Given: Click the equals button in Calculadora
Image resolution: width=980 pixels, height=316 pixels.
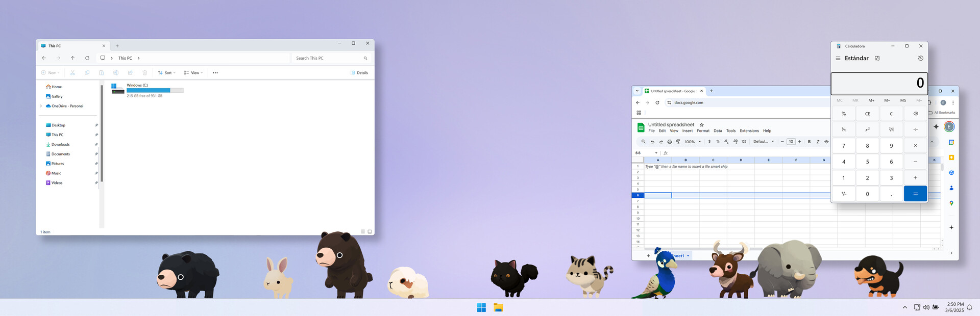Looking at the screenshot, I should tap(916, 194).
